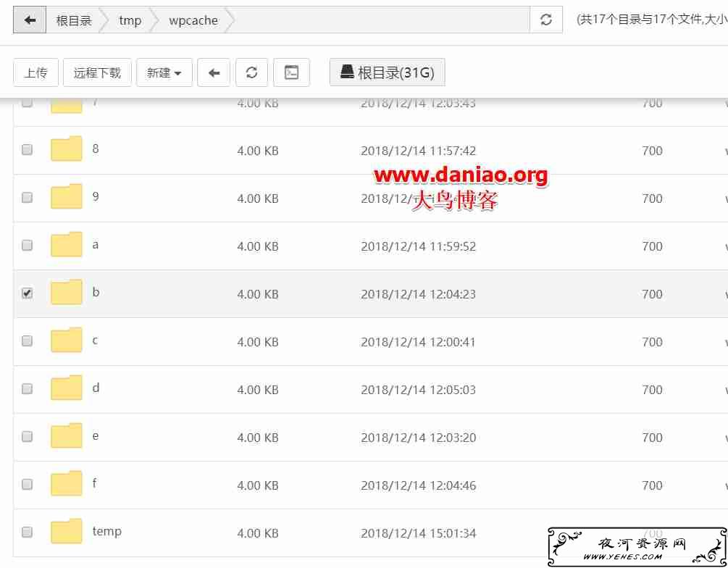Viewport: 728px width, 568px height.
Task: Click the 远程下载 remote download button
Action: pos(97,72)
